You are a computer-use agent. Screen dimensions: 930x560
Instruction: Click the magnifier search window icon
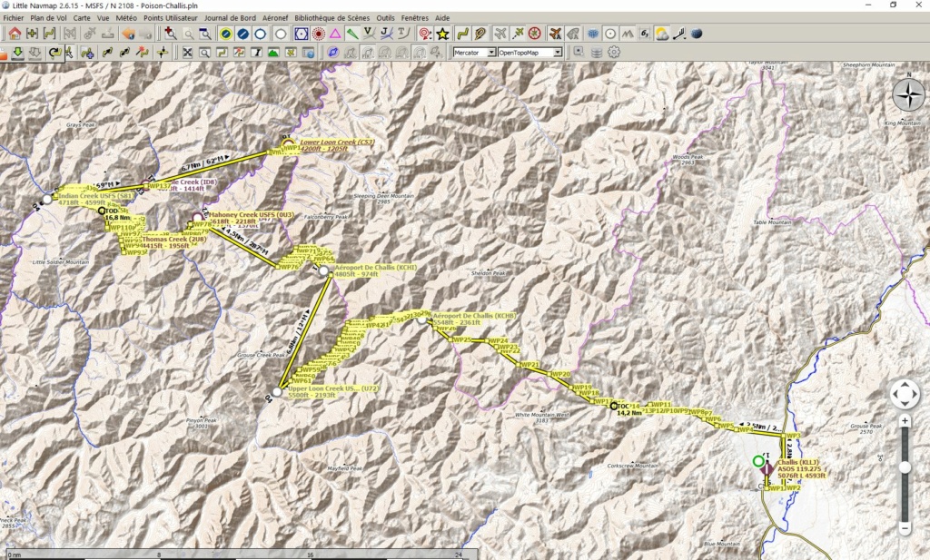[x=204, y=53]
